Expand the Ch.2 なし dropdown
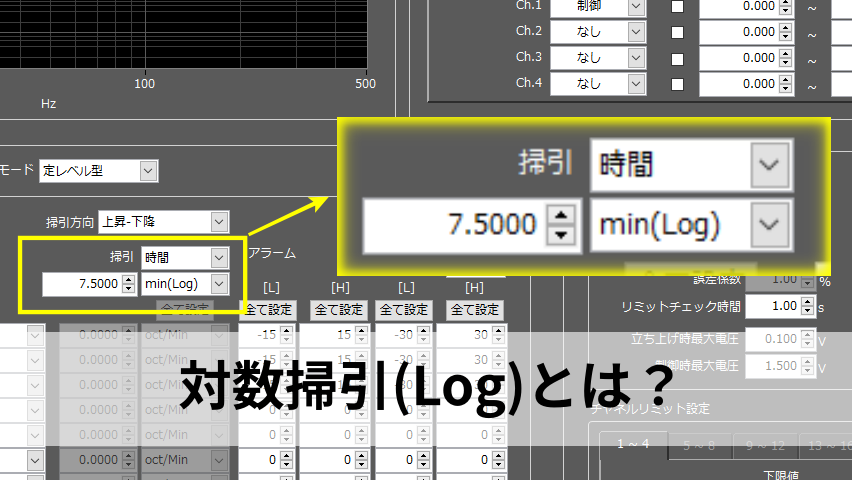 [636, 32]
